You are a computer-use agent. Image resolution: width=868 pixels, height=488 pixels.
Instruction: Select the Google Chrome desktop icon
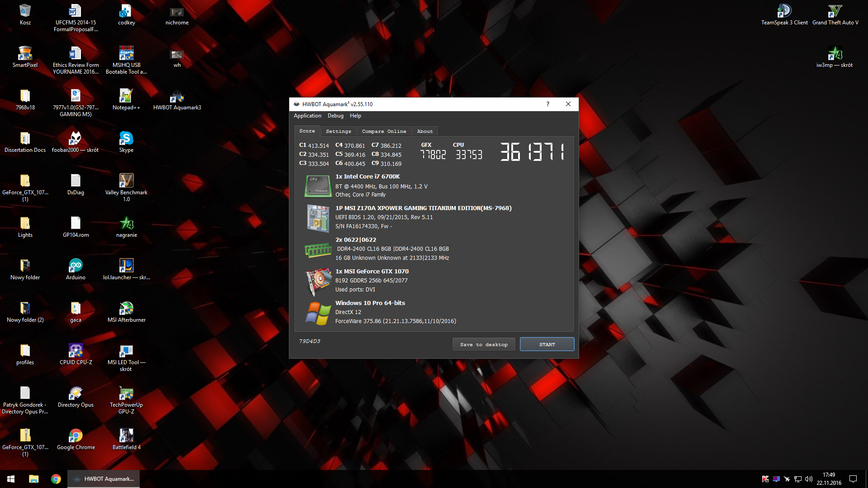click(75, 439)
